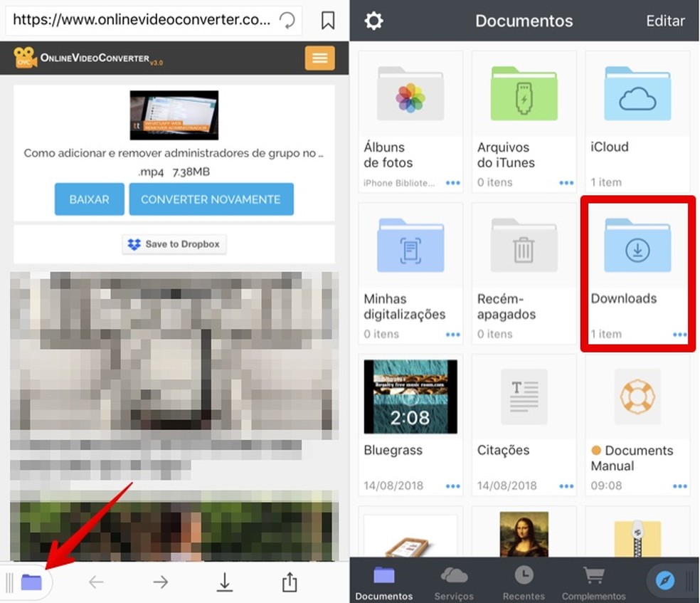Switch to Recentes tab

click(x=524, y=582)
